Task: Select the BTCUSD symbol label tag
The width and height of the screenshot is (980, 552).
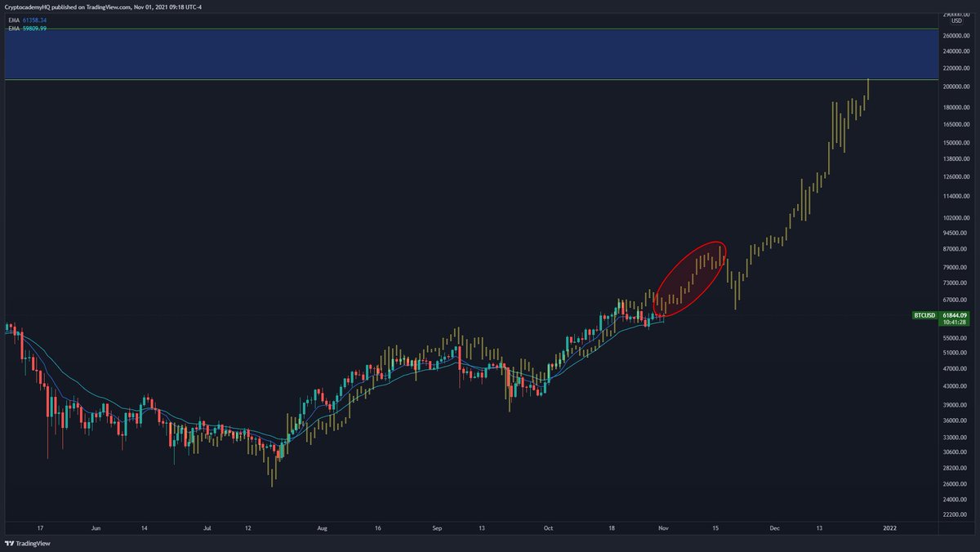Action: [x=924, y=314]
